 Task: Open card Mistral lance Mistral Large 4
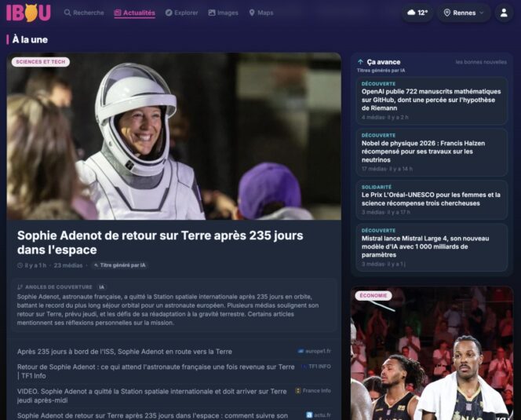(x=432, y=248)
